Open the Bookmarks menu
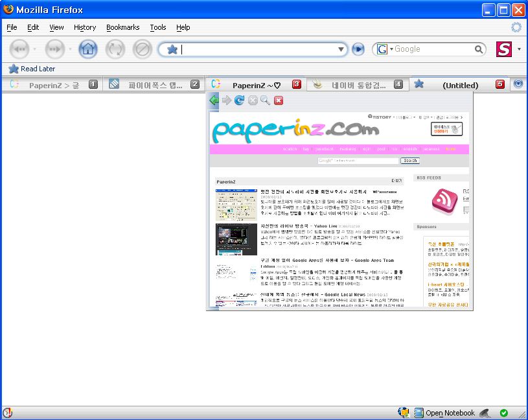This screenshot has height=420, width=528. 123,27
